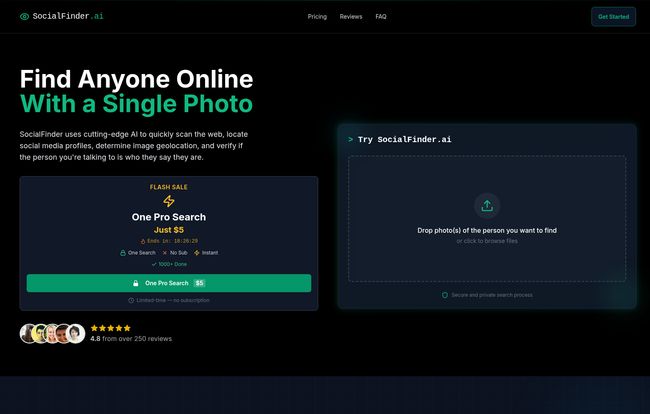Go to the Pricing section
The width and height of the screenshot is (650, 414).
pyautogui.click(x=317, y=17)
